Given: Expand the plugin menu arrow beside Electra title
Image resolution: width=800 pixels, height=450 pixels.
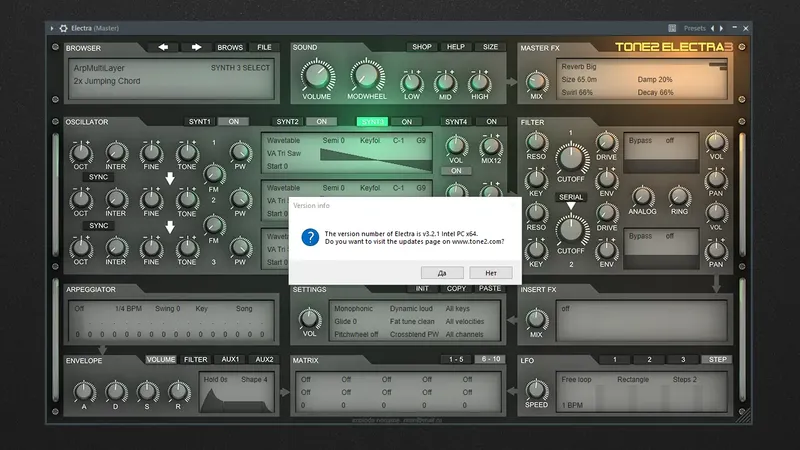Looking at the screenshot, I should [52, 29].
